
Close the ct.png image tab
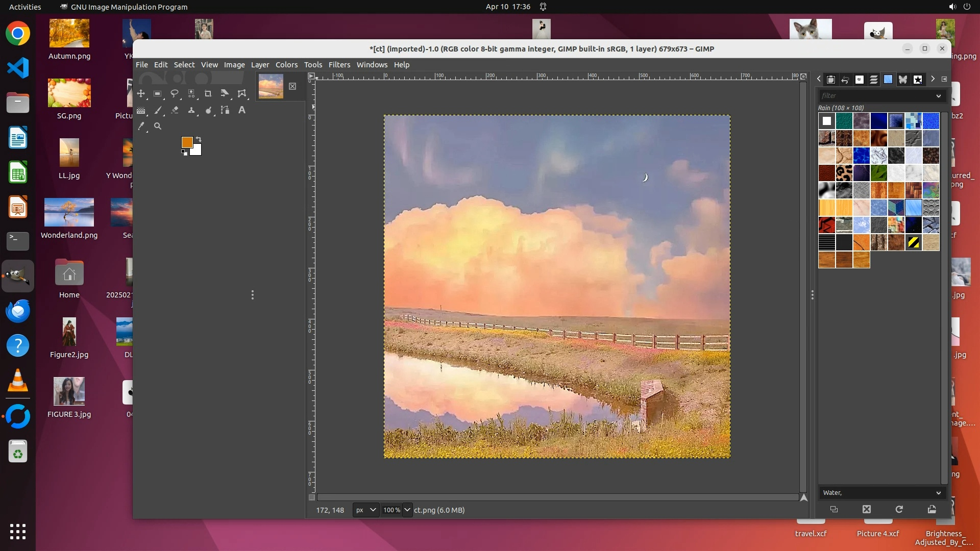(292, 86)
